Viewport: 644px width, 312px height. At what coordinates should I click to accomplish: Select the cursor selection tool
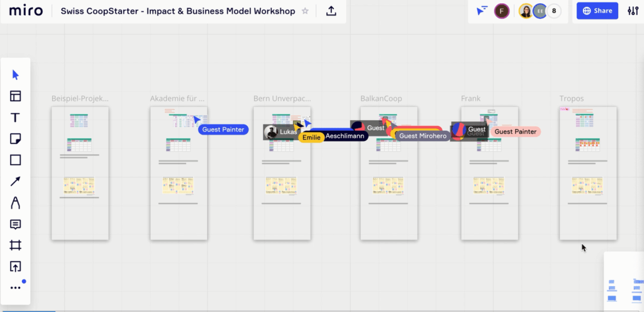coord(16,75)
